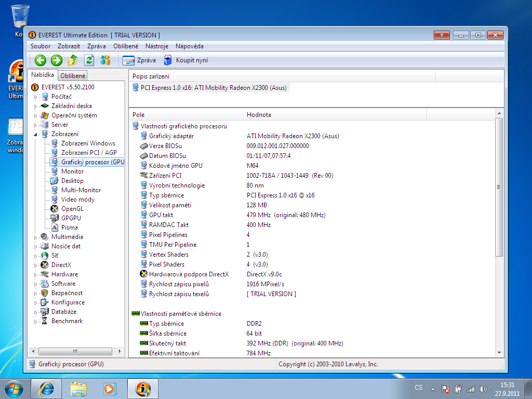Expand the Multimédia tree node
The image size is (532, 399).
[36, 237]
